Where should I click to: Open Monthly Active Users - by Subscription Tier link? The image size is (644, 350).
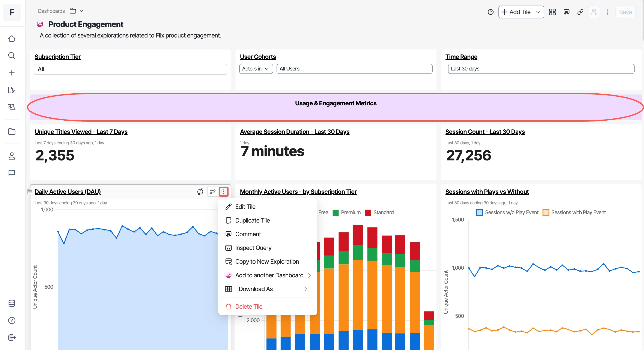298,192
